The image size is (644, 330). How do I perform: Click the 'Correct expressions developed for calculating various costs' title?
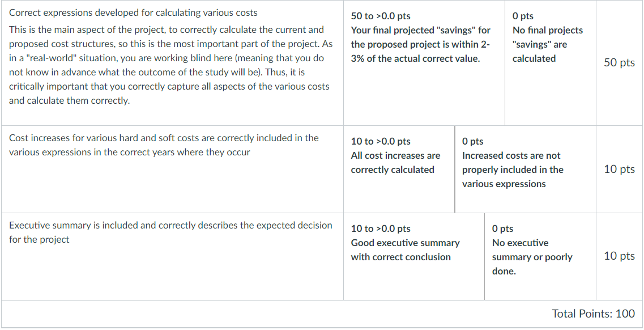click(x=133, y=12)
